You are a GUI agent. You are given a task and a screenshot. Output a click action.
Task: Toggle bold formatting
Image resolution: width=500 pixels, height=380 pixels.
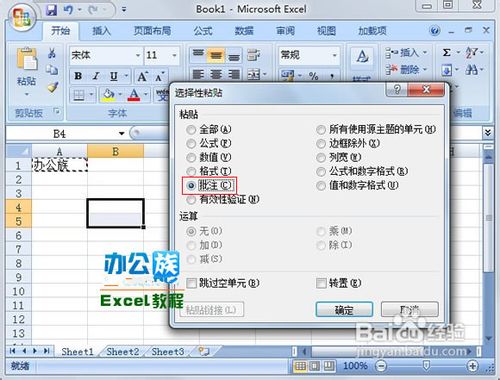tap(78, 76)
